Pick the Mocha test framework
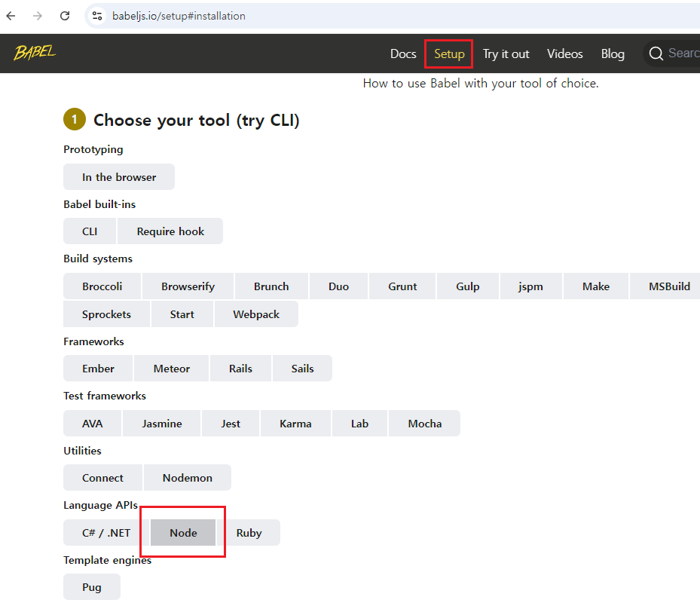The image size is (700, 609). pos(424,424)
